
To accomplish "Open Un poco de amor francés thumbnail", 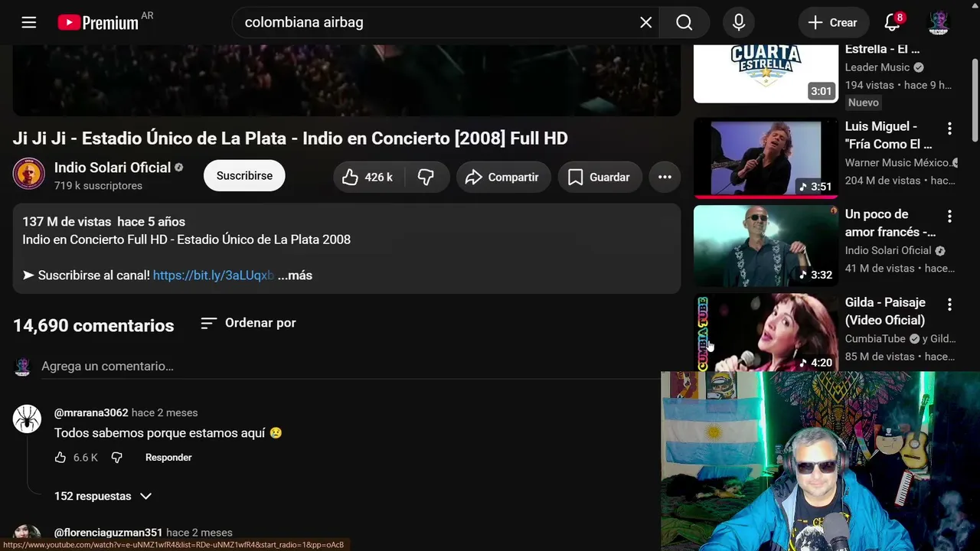I will pos(766,246).
